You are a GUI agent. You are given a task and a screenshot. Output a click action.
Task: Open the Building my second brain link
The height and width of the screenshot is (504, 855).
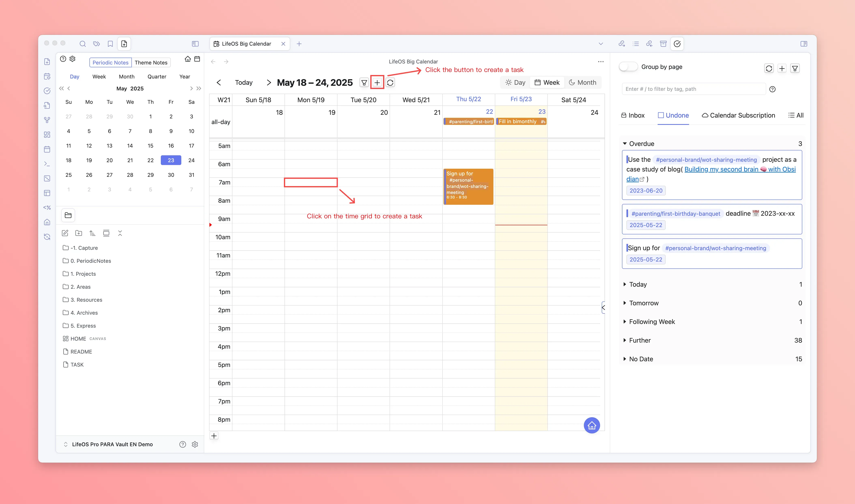click(x=721, y=169)
